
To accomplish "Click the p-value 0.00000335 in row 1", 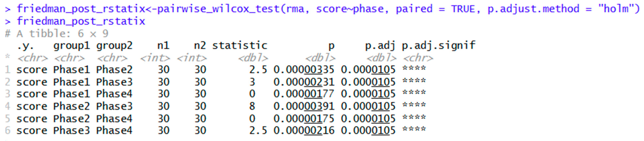I will (304, 70).
